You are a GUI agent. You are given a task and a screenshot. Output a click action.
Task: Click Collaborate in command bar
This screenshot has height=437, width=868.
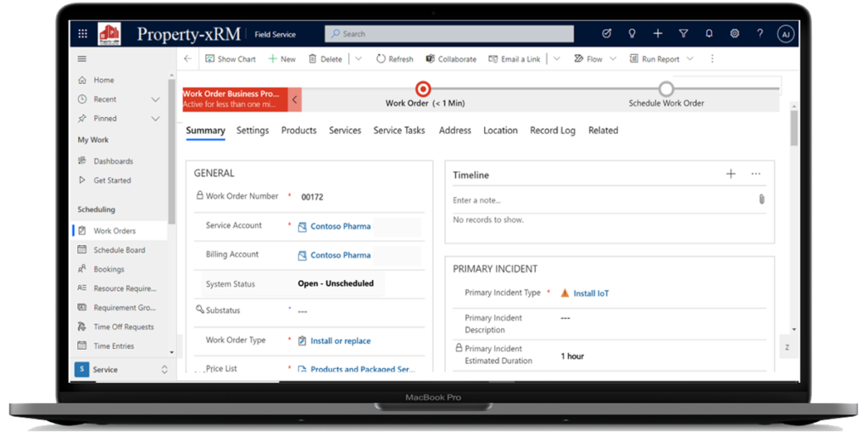451,59
